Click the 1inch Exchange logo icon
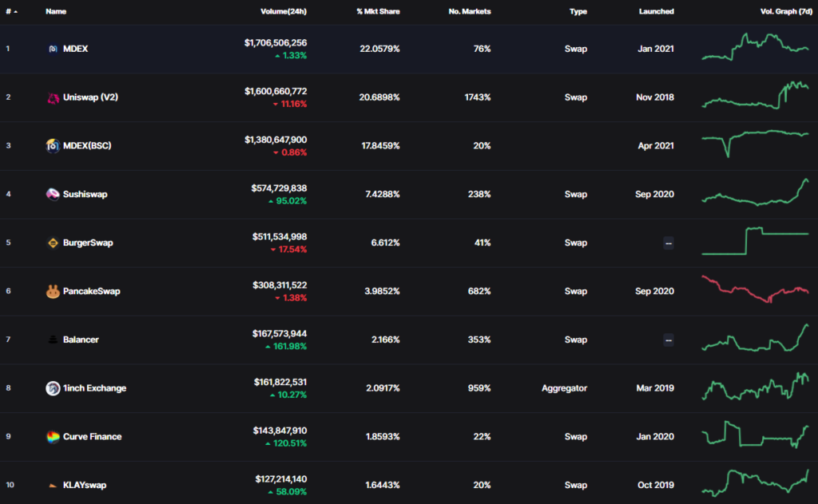The image size is (818, 504). 53,388
